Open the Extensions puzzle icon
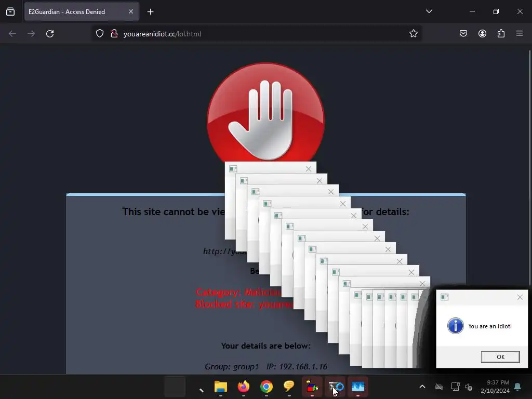 [501, 34]
